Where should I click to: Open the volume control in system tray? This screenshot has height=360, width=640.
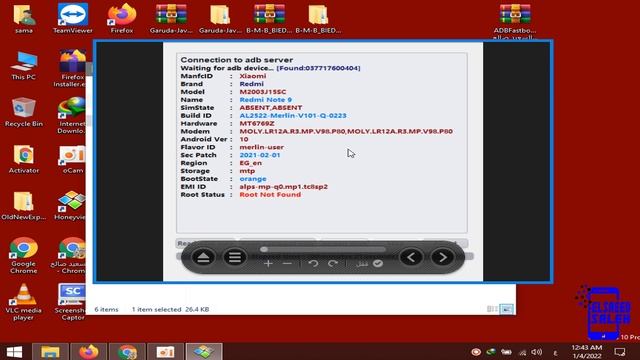pos(537,352)
